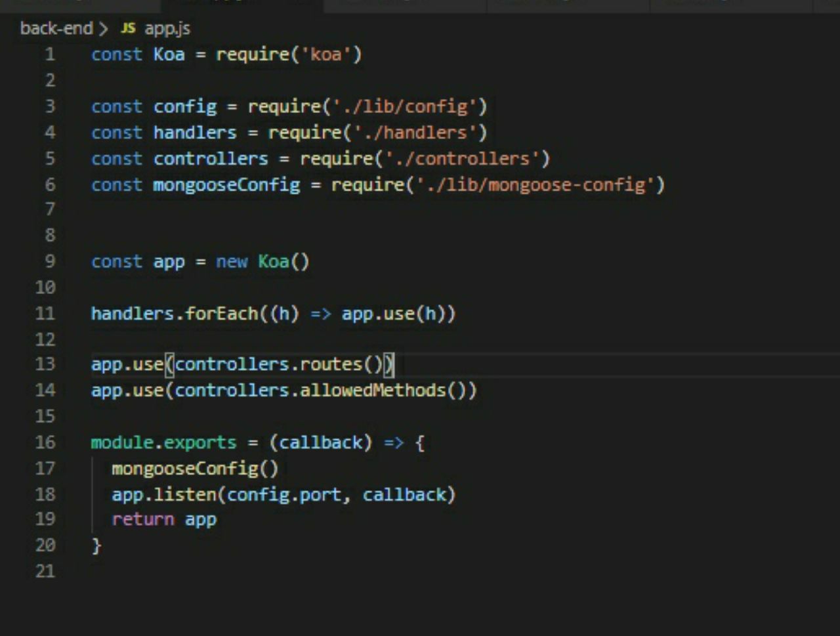Click line number 12 in the gutter

pyautogui.click(x=45, y=339)
